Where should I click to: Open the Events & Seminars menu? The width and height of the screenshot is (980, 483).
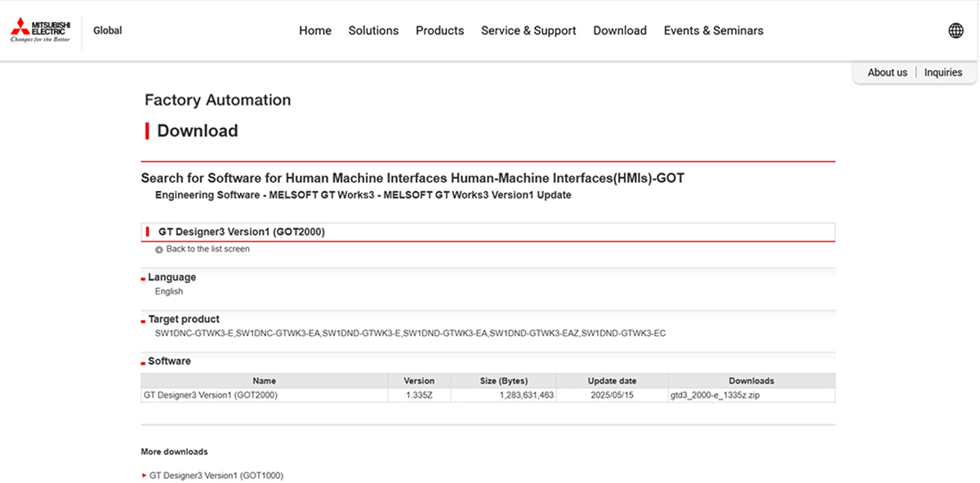714,31
